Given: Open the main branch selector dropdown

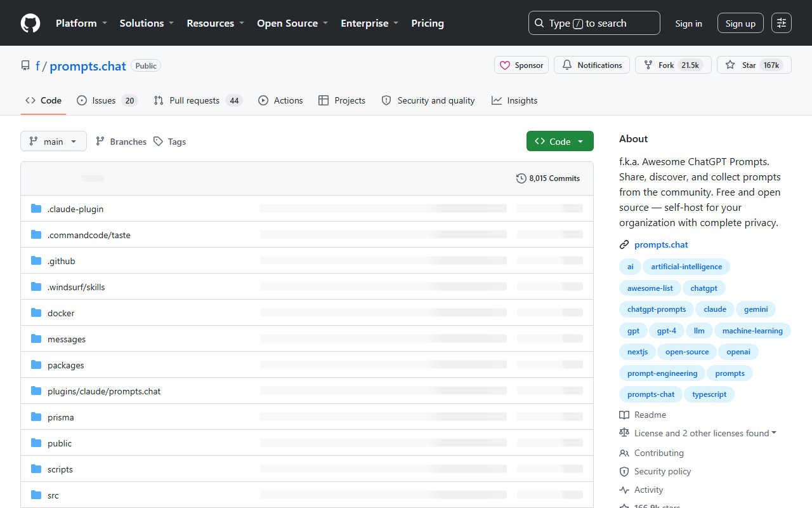Looking at the screenshot, I should click(x=53, y=142).
